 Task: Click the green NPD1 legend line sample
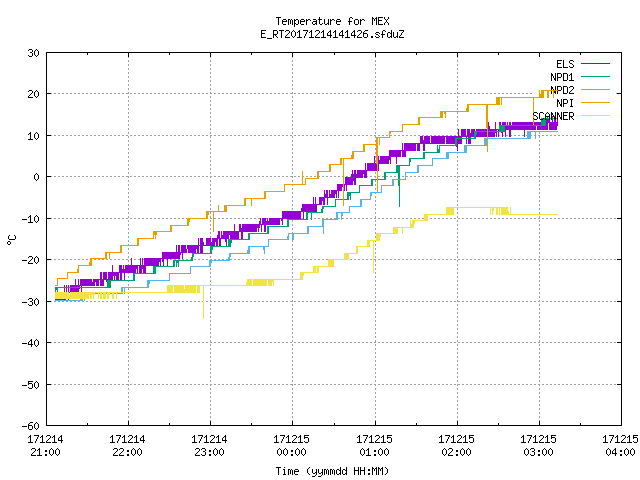click(x=595, y=77)
